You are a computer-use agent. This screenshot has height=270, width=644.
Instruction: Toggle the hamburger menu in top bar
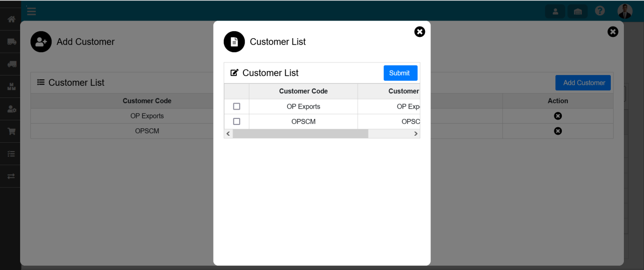pyautogui.click(x=31, y=11)
